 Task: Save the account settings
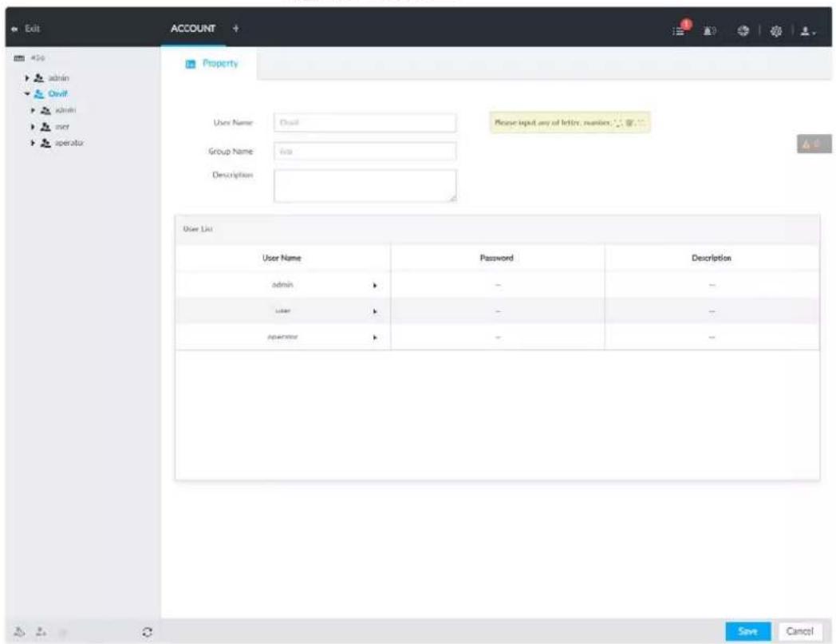pos(747,631)
